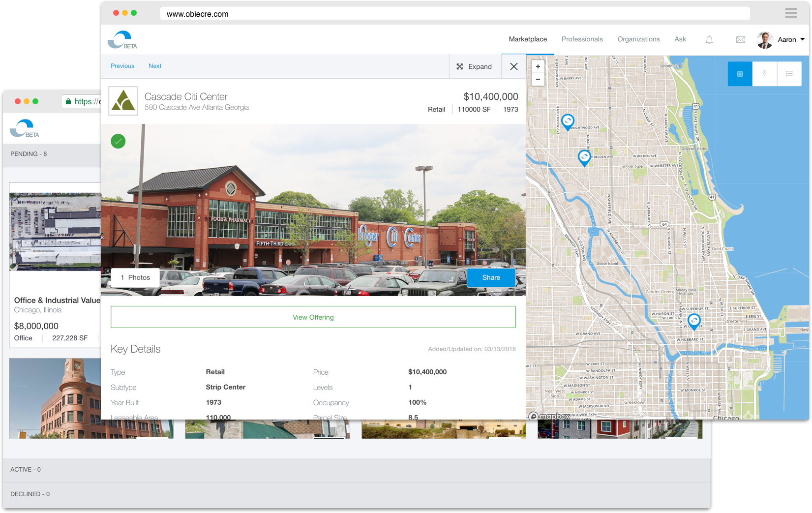Click the 1973 year built value

(213, 402)
